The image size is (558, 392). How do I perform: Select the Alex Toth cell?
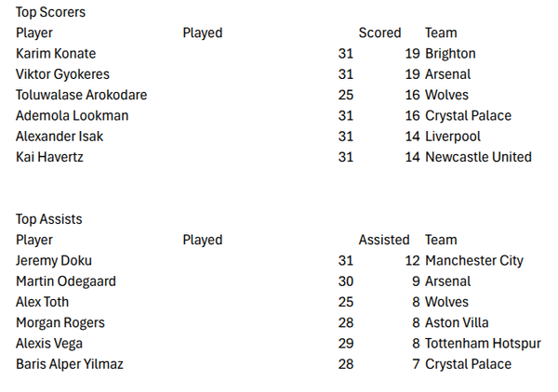(x=42, y=302)
